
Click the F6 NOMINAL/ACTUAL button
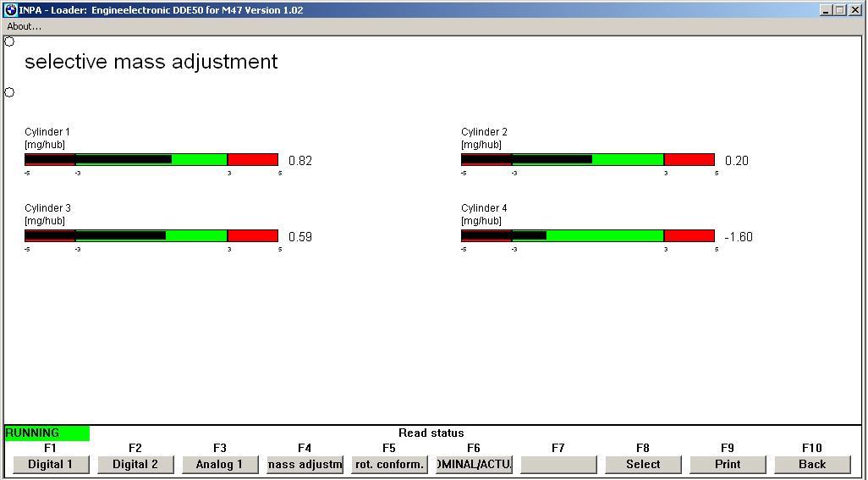pyautogui.click(x=474, y=464)
